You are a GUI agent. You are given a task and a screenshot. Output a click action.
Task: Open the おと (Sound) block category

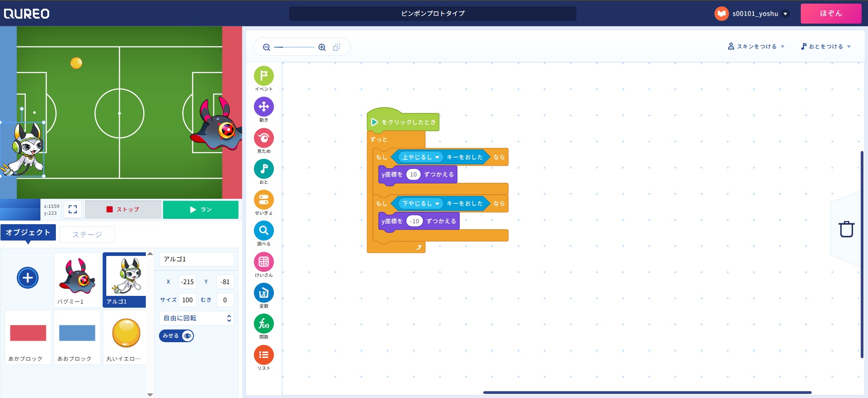(x=263, y=169)
